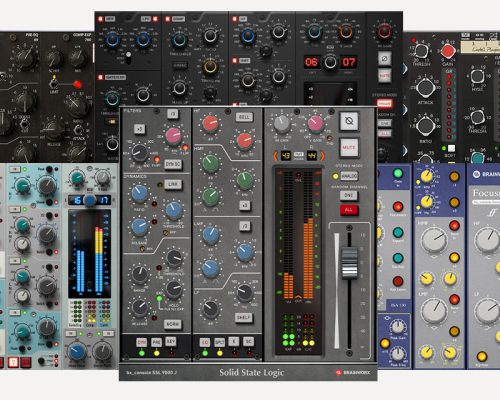Click the phase button on the black console
Viewport: 500px width, 400px height.
[384, 59]
